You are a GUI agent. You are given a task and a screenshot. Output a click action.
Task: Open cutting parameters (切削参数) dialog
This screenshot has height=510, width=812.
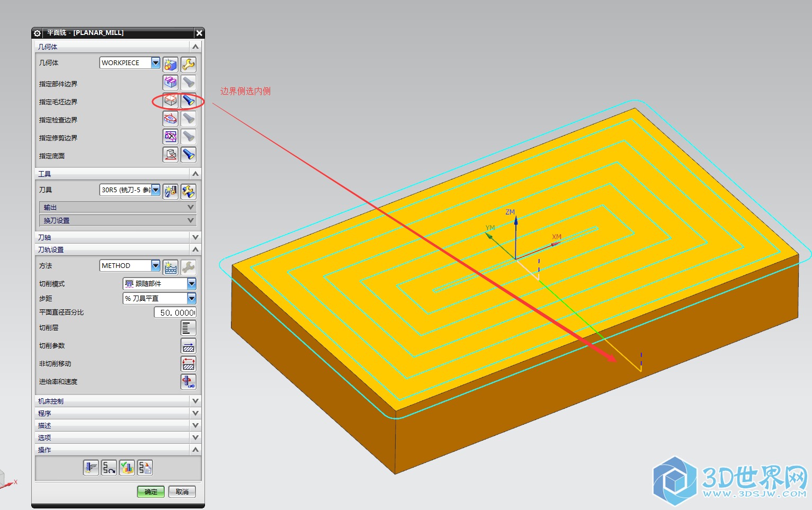[x=188, y=346]
